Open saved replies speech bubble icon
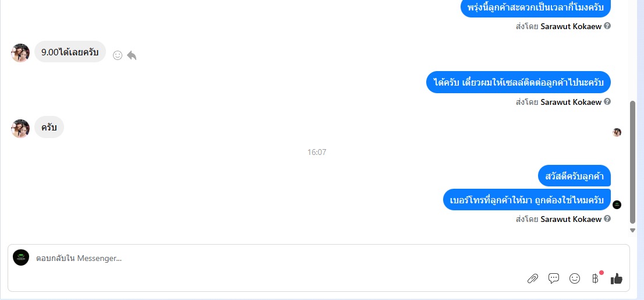 (x=554, y=278)
